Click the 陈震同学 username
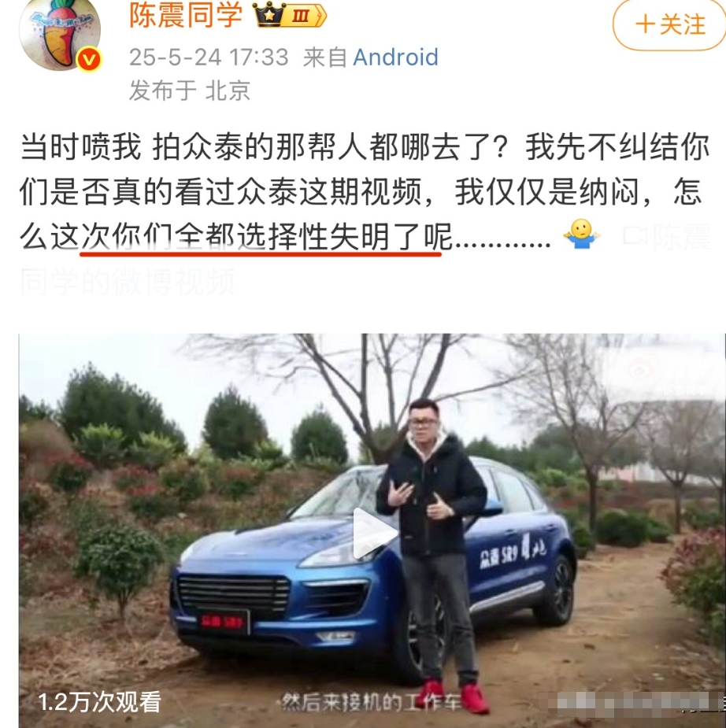Image resolution: width=726 pixels, height=728 pixels. [185, 15]
